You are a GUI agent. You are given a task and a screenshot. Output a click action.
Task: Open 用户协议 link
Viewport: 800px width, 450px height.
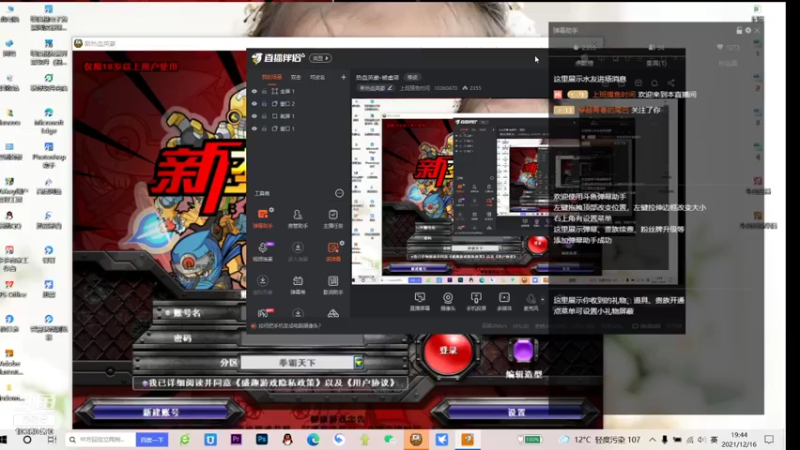pyautogui.click(x=371, y=383)
